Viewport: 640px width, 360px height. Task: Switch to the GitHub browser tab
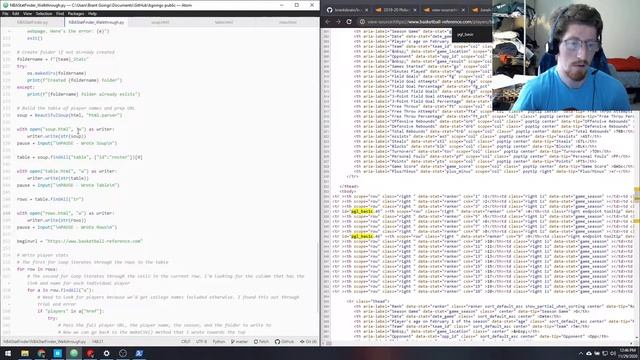point(346,10)
